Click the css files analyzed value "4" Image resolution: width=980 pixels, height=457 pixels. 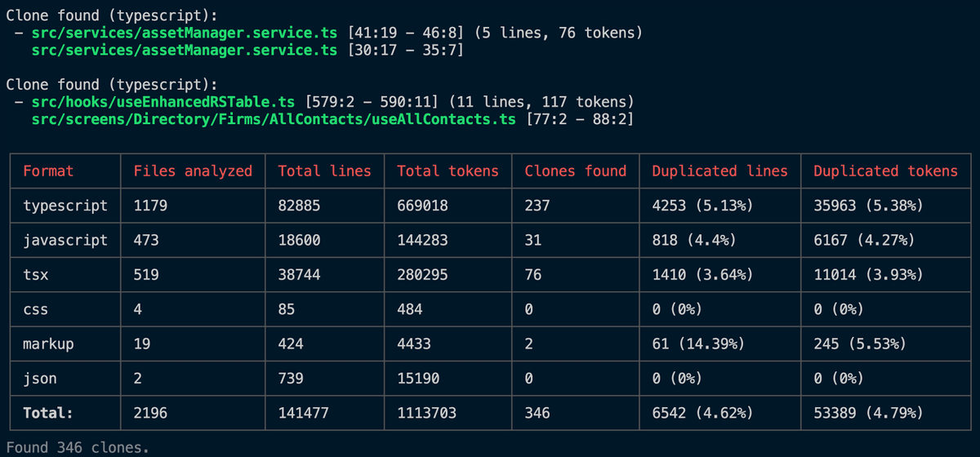point(137,309)
